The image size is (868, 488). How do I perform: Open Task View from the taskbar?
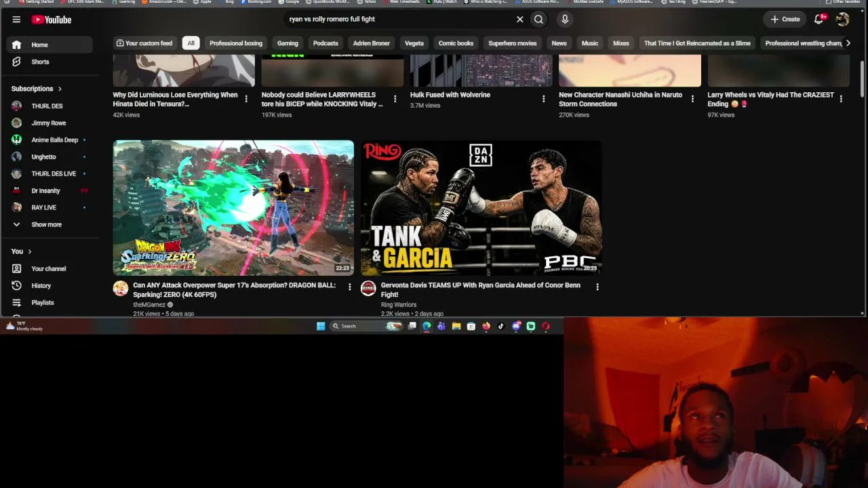pos(412,326)
